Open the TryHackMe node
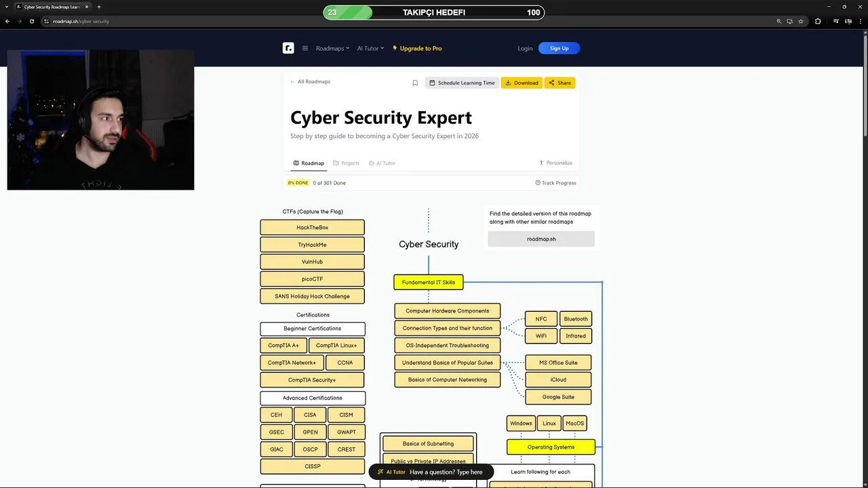Viewport: 868px width, 488px height. [x=312, y=245]
